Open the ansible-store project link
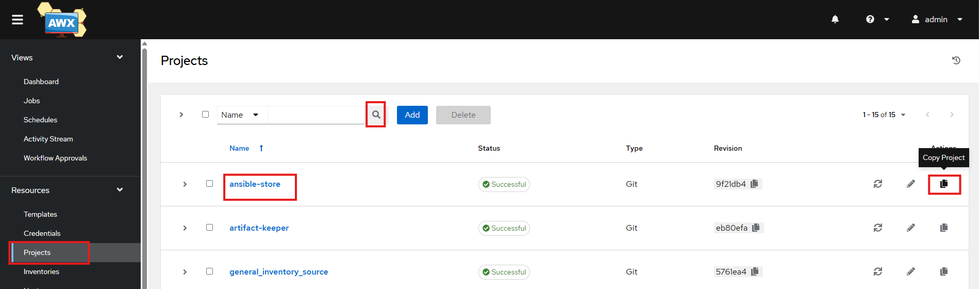 [255, 184]
